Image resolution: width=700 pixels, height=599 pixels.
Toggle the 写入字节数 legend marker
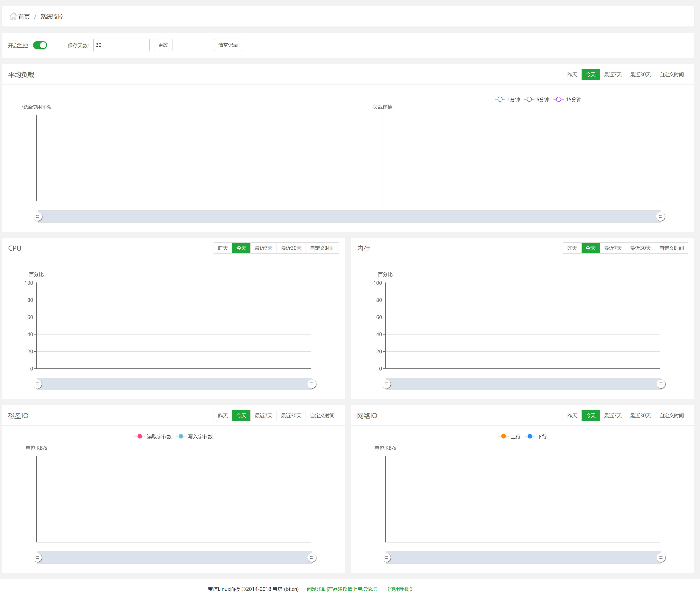[x=181, y=436]
